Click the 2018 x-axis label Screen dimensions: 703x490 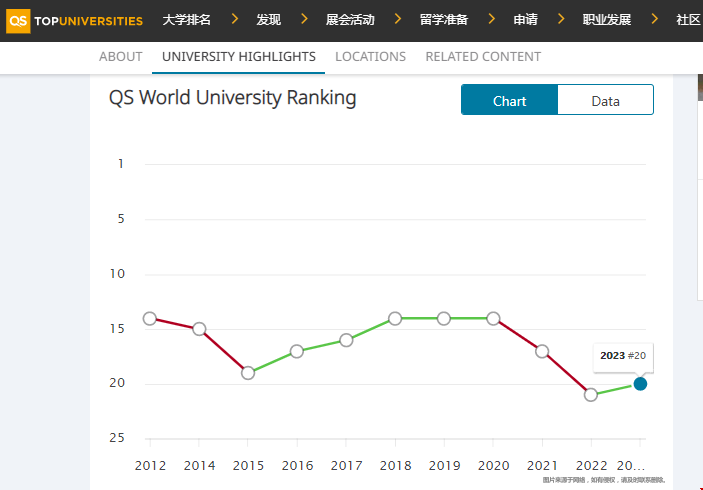pos(395,466)
